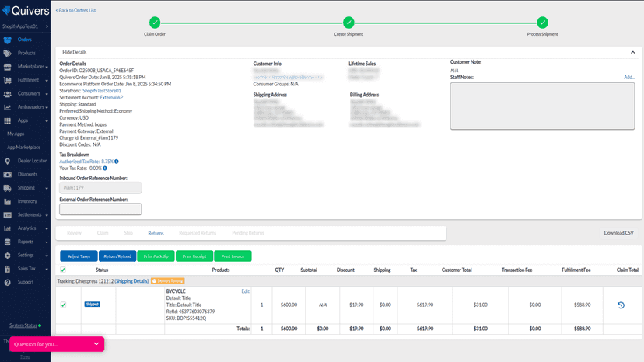The height and width of the screenshot is (362, 644).
Task: Click the order history clock icon
Action: click(621, 305)
